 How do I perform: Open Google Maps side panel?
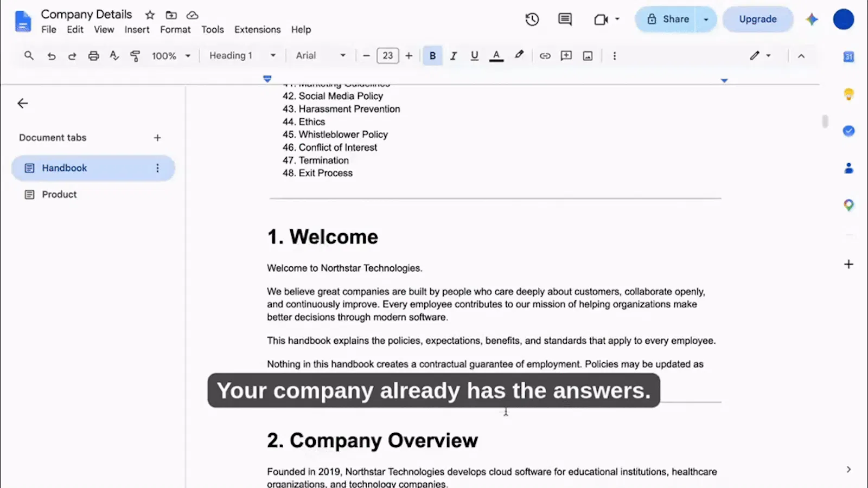pos(849,205)
